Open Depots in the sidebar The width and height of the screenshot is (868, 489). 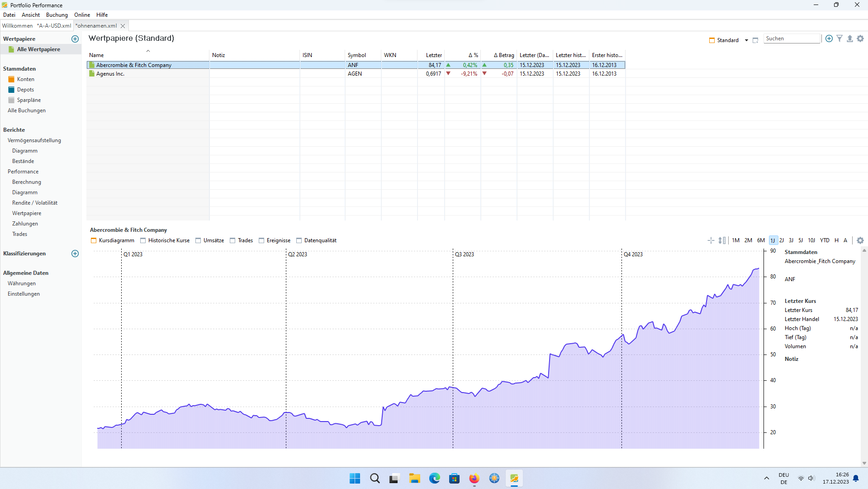pyautogui.click(x=25, y=90)
